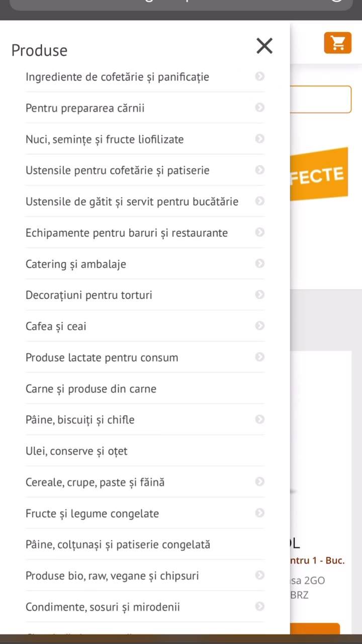Open Carne și produse din carne category

[91, 388]
